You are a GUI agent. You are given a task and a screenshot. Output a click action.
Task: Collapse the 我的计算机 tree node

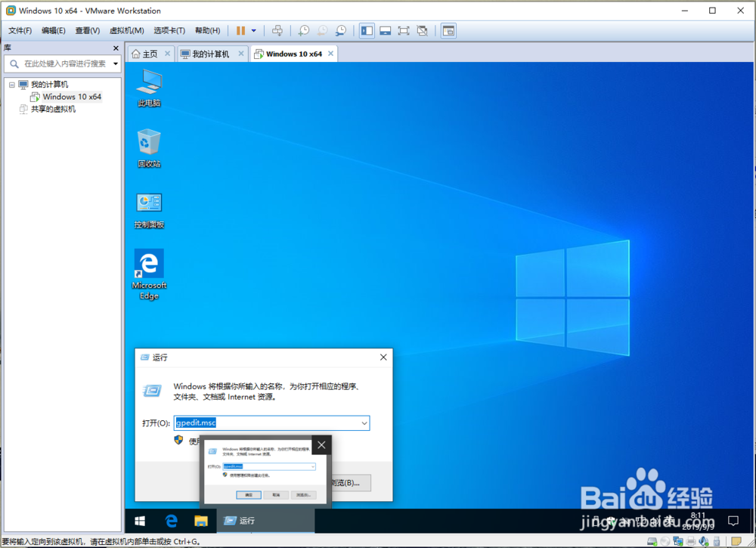click(12, 85)
